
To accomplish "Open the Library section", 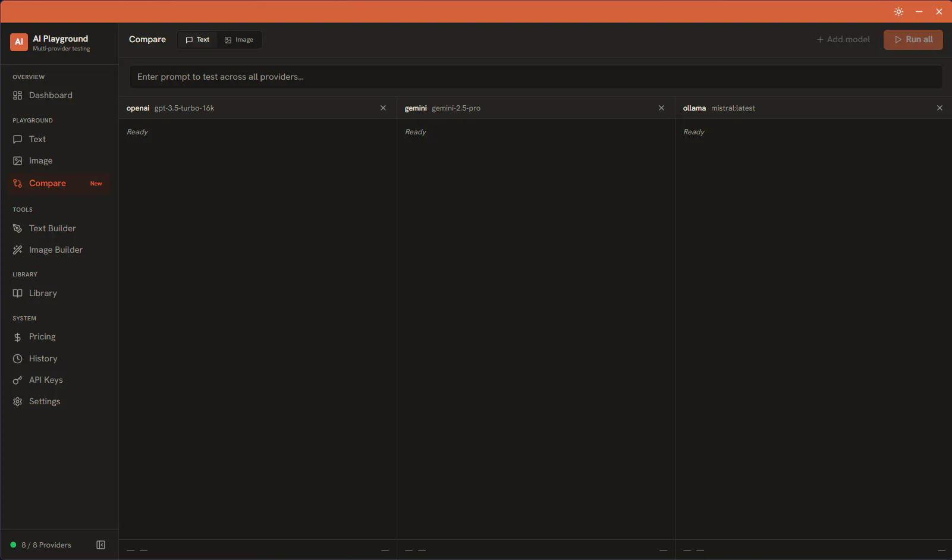I will [59, 293].
